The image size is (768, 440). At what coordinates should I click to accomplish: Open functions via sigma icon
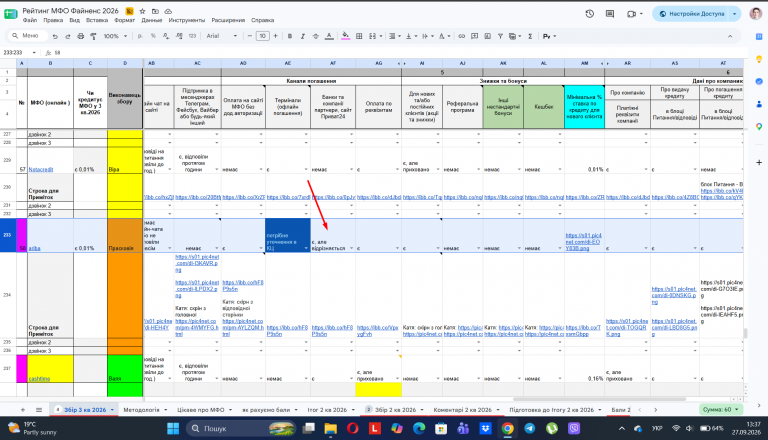pos(530,36)
